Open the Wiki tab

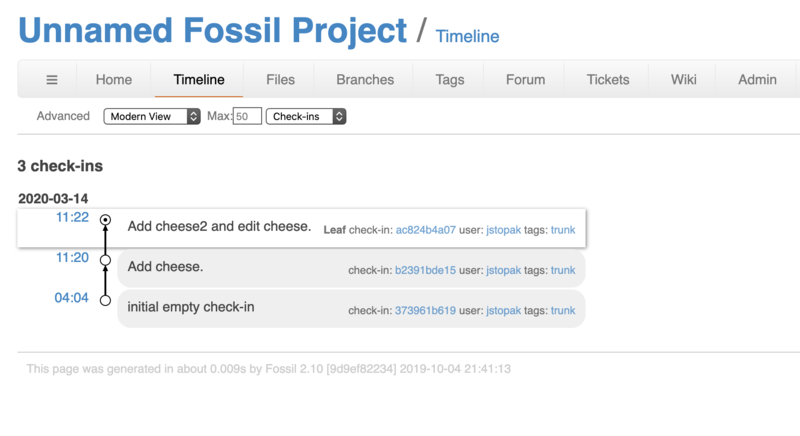pos(684,80)
